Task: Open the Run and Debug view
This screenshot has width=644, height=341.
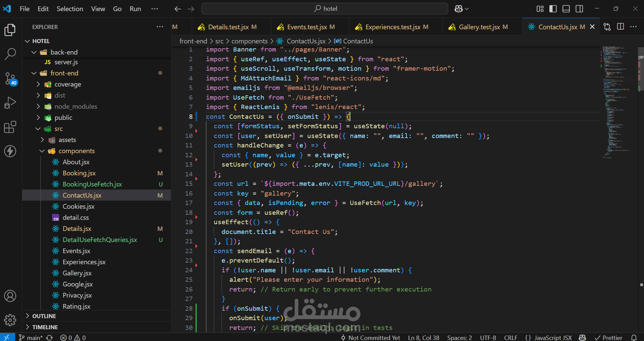Action: tap(10, 103)
